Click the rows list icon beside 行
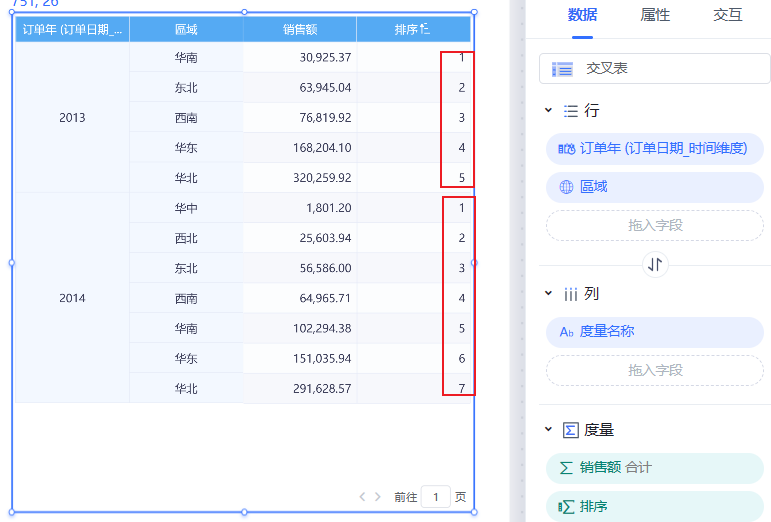Image resolution: width=771 pixels, height=522 pixels. 570,111
